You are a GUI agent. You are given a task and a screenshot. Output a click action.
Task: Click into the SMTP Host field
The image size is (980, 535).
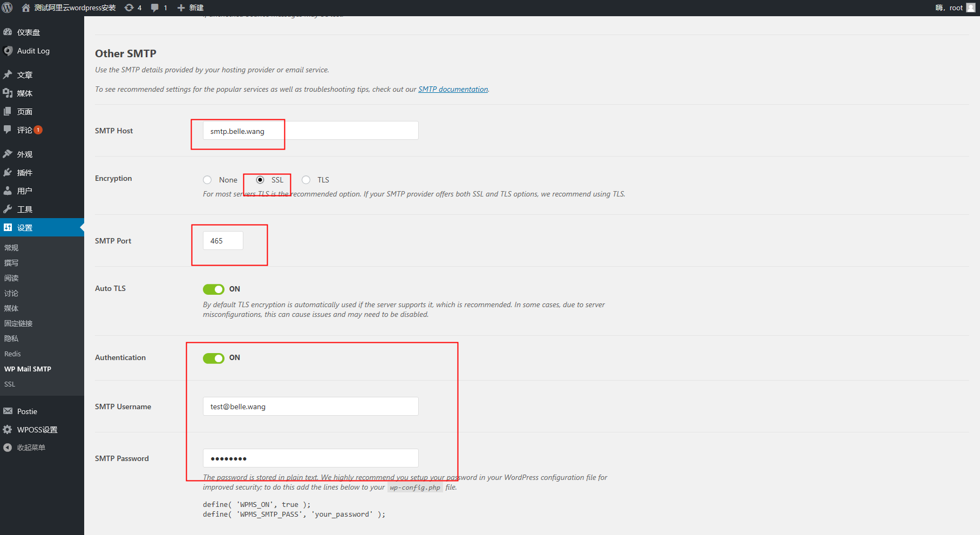pos(310,131)
